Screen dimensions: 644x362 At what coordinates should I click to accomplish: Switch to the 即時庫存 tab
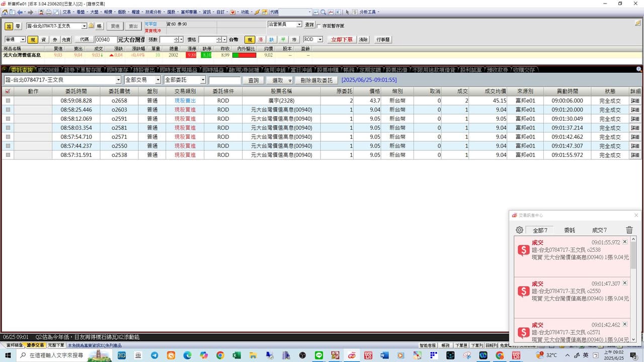click(117, 70)
